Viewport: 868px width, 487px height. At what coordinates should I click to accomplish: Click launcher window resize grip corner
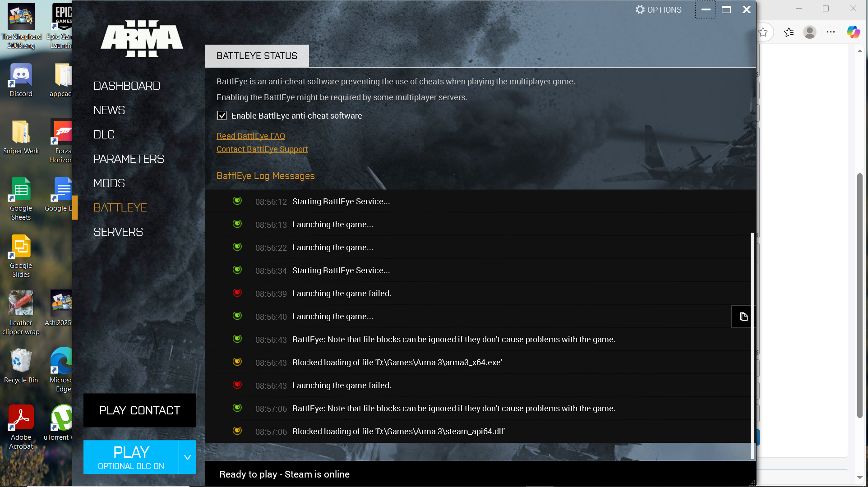pyautogui.click(x=752, y=483)
